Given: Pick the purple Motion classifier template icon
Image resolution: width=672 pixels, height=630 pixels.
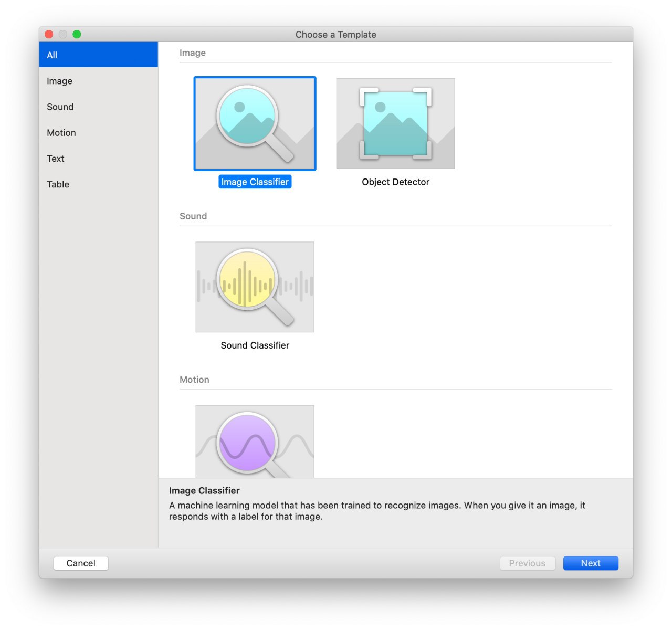Looking at the screenshot, I should pos(255,441).
